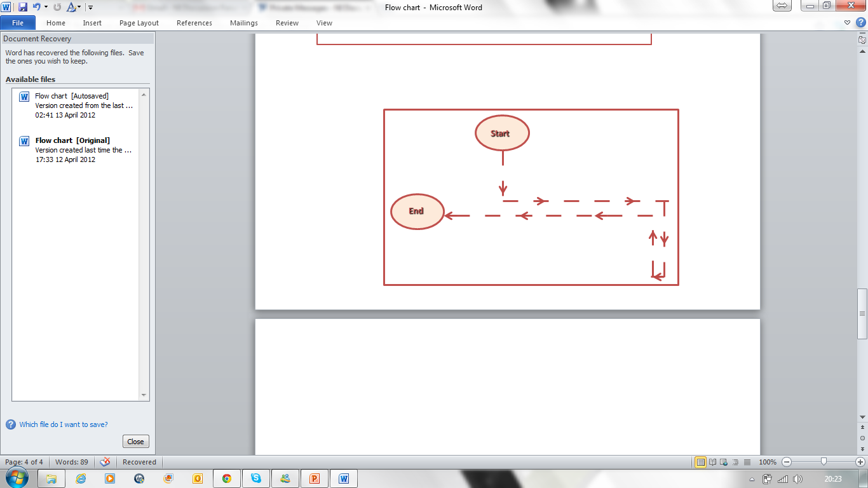
Task: Click the Start oval shape in flowchart
Action: pyautogui.click(x=502, y=133)
